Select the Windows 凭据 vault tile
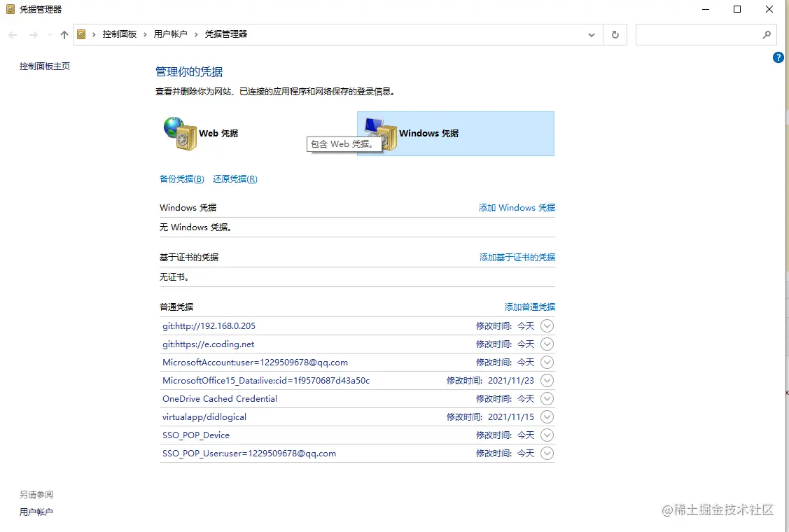Viewport: 789px width, 532px height. click(x=455, y=134)
